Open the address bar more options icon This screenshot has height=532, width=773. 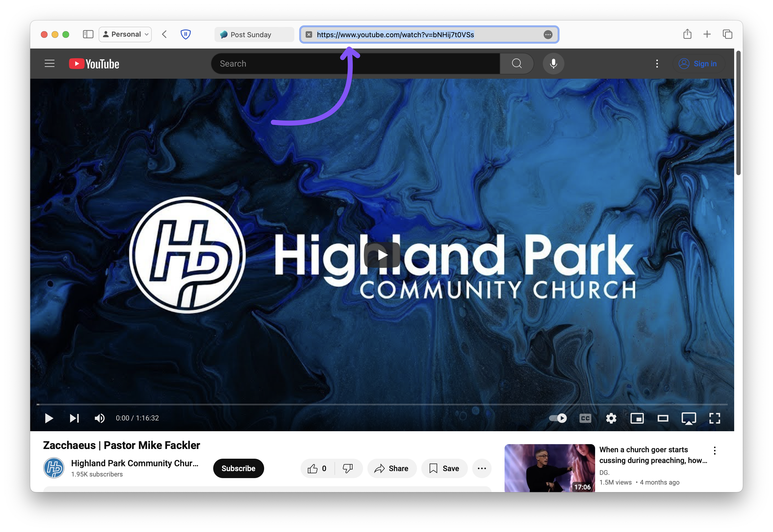548,35
